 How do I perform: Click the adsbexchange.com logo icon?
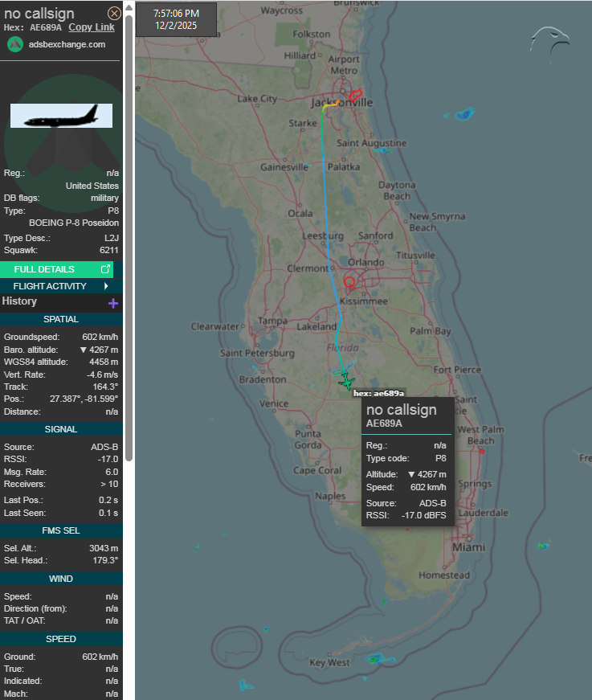(15, 44)
